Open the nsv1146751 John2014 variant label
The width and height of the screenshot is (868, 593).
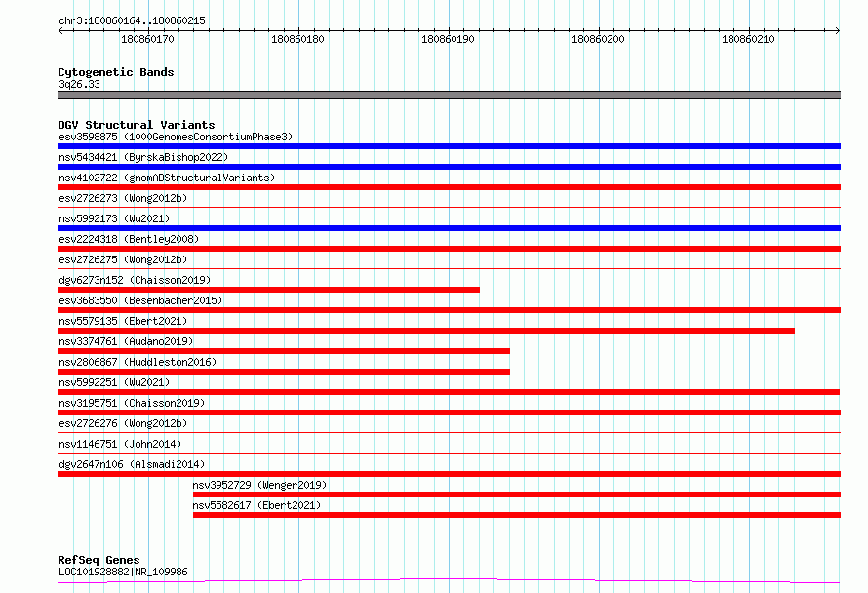click(120, 444)
